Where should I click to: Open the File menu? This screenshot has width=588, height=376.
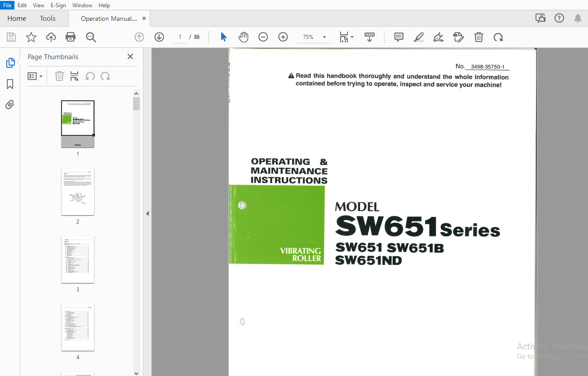(x=7, y=5)
